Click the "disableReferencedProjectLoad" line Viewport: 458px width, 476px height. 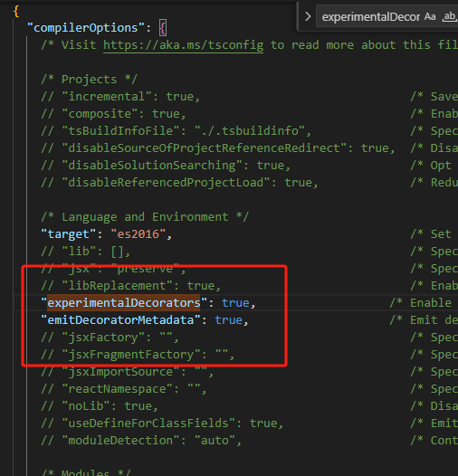coord(179,183)
